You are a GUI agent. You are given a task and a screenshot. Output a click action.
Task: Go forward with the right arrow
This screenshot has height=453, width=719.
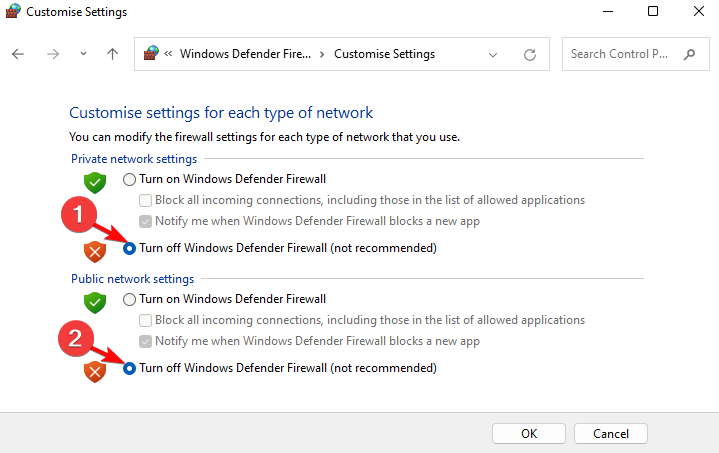point(53,54)
